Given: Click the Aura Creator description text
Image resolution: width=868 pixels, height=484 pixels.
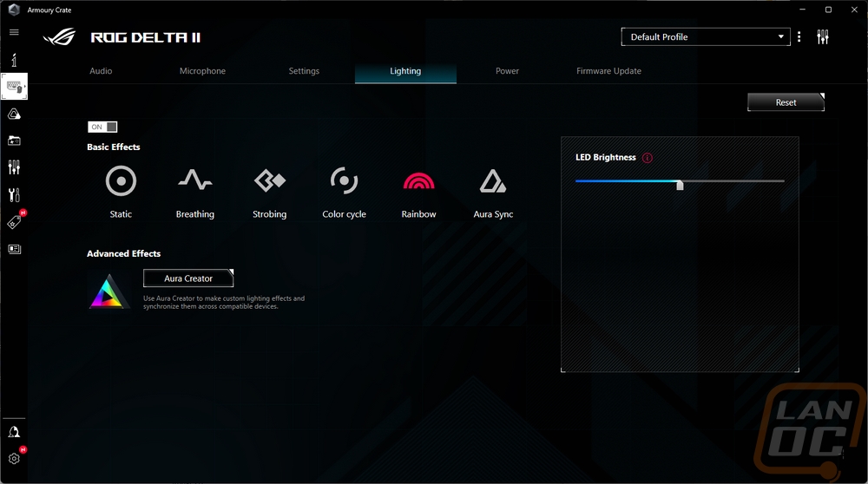Looking at the screenshot, I should point(224,302).
